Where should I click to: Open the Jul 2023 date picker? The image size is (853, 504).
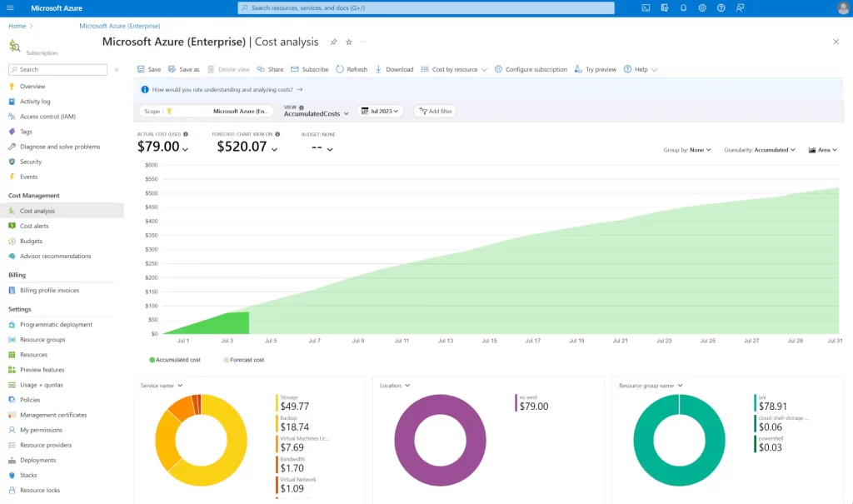[380, 111]
